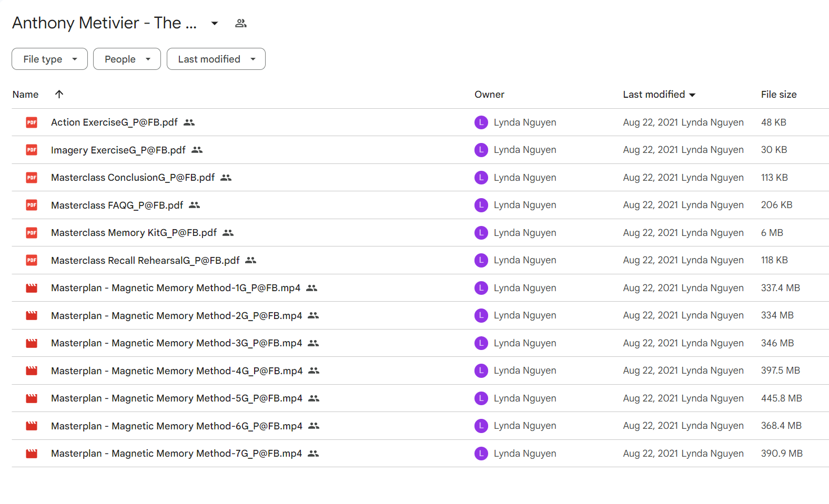829x504 pixels.
Task: Select file Masterclass ConclusionG_P@FB.pdf
Action: click(133, 178)
